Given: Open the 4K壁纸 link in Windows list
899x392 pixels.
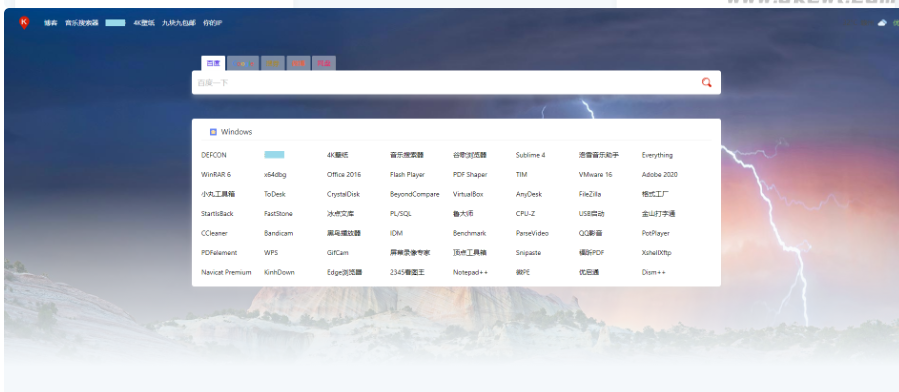Looking at the screenshot, I should (x=338, y=155).
